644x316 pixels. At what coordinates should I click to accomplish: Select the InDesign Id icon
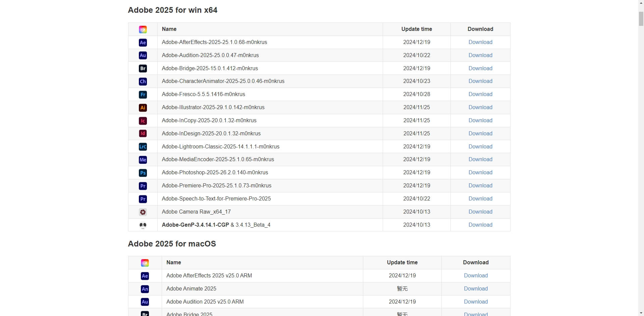143,134
